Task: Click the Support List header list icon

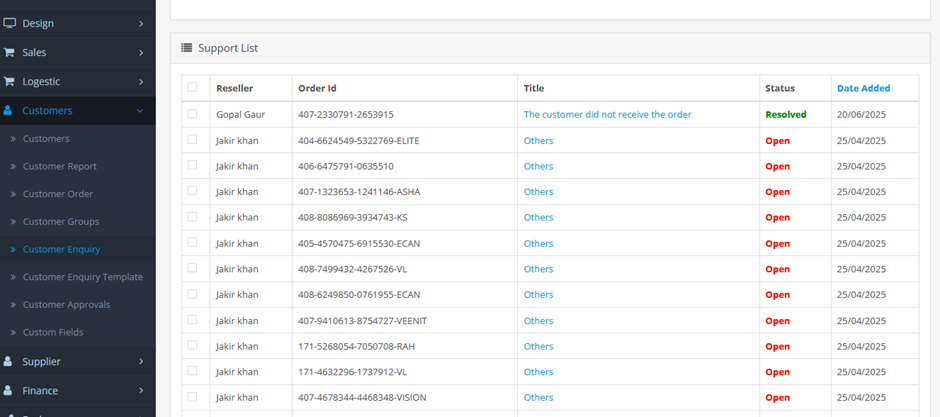Action: [x=187, y=47]
